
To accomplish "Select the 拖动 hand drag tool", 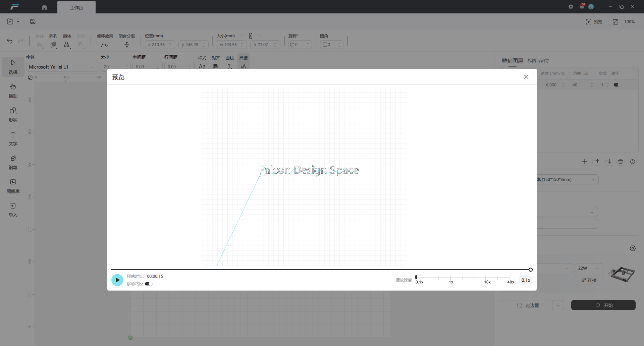I will [x=13, y=91].
